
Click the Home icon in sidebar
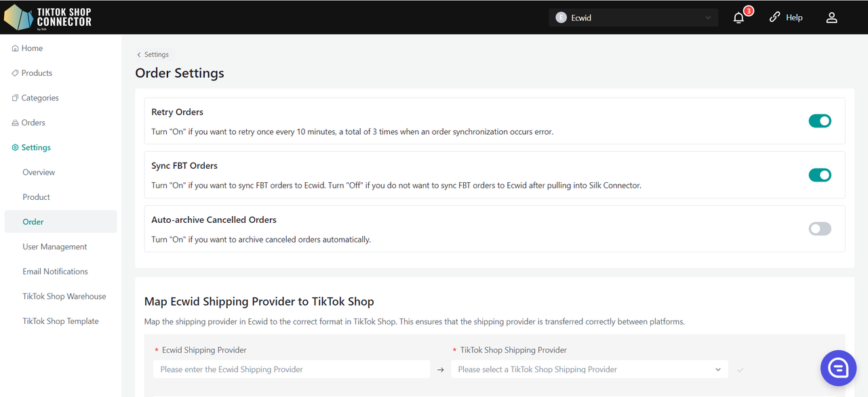pyautogui.click(x=16, y=49)
